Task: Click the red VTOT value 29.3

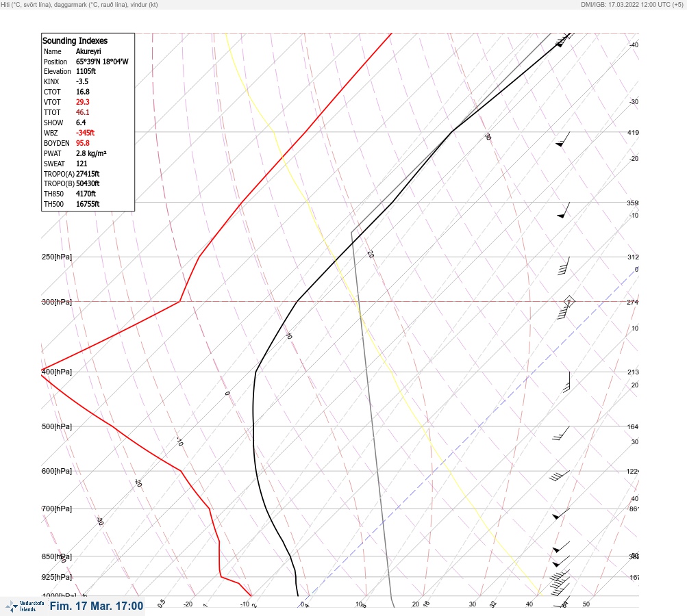Action: click(x=83, y=102)
